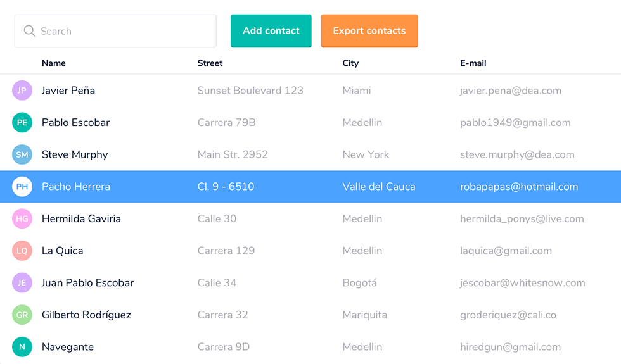Click the JE avatar for Juan Pablo Escobar
621x364 pixels.
22,282
